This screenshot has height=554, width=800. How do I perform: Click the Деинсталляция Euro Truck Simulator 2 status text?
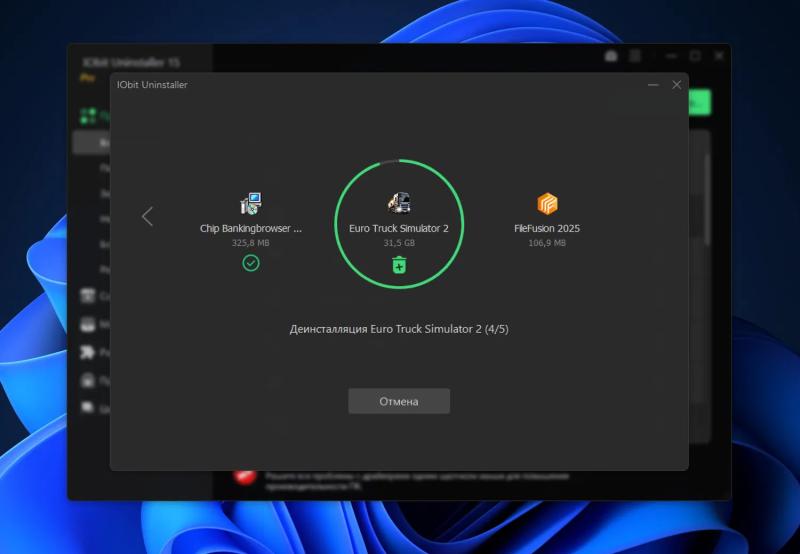click(x=399, y=328)
